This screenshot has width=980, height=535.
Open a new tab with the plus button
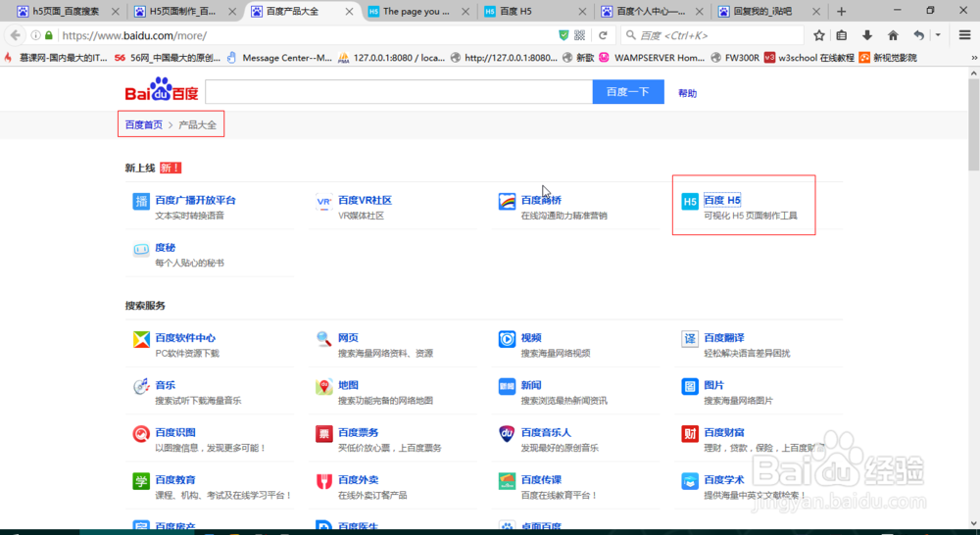click(841, 11)
